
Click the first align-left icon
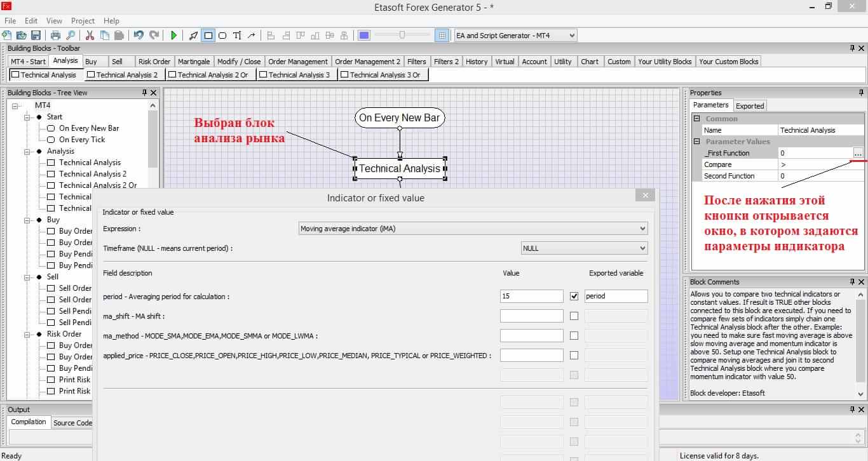tap(271, 36)
